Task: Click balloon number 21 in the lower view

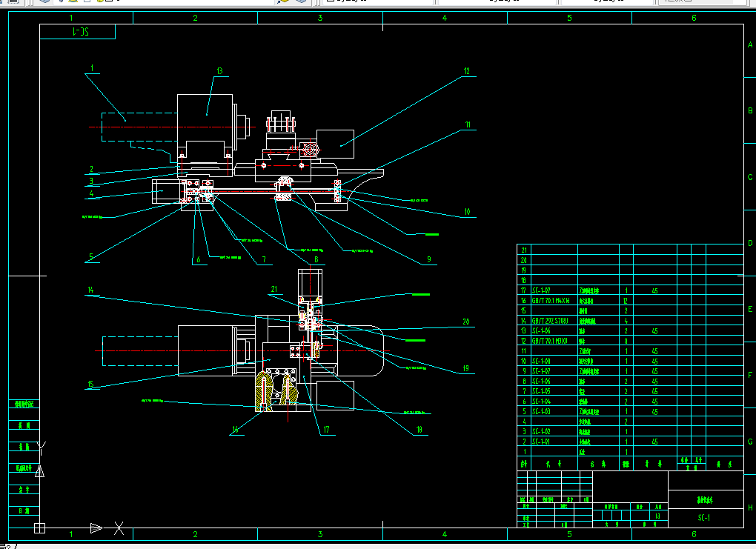Action: (273, 289)
